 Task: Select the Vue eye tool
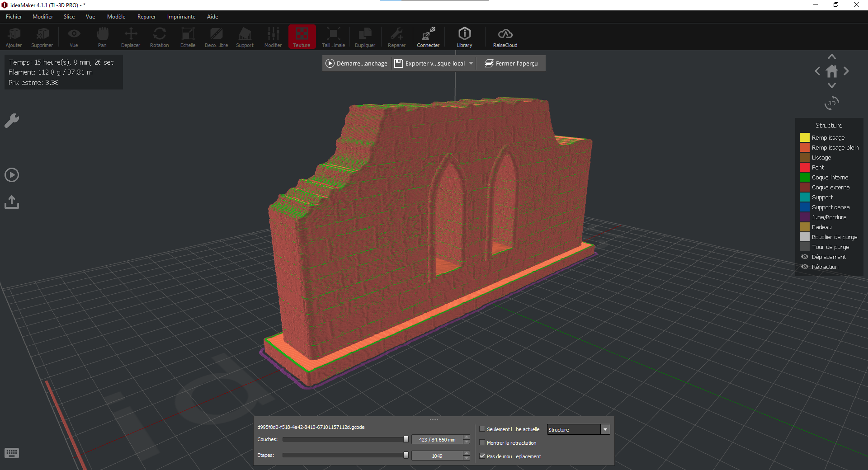(x=74, y=37)
